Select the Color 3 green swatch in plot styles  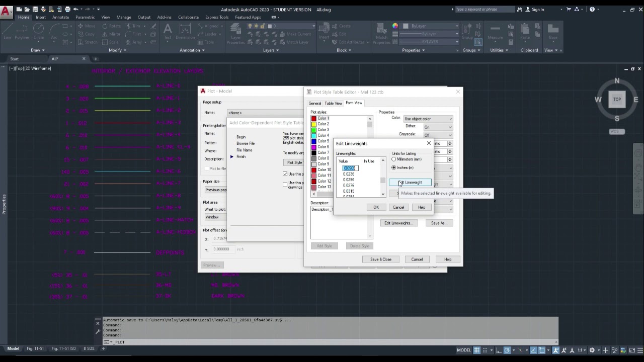pyautogui.click(x=314, y=130)
